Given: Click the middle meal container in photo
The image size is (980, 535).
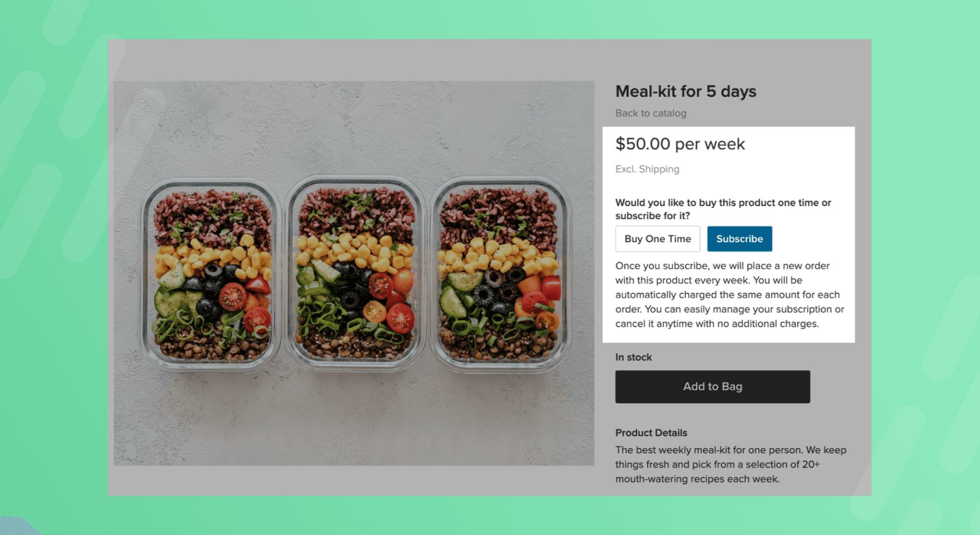Looking at the screenshot, I should tap(355, 274).
